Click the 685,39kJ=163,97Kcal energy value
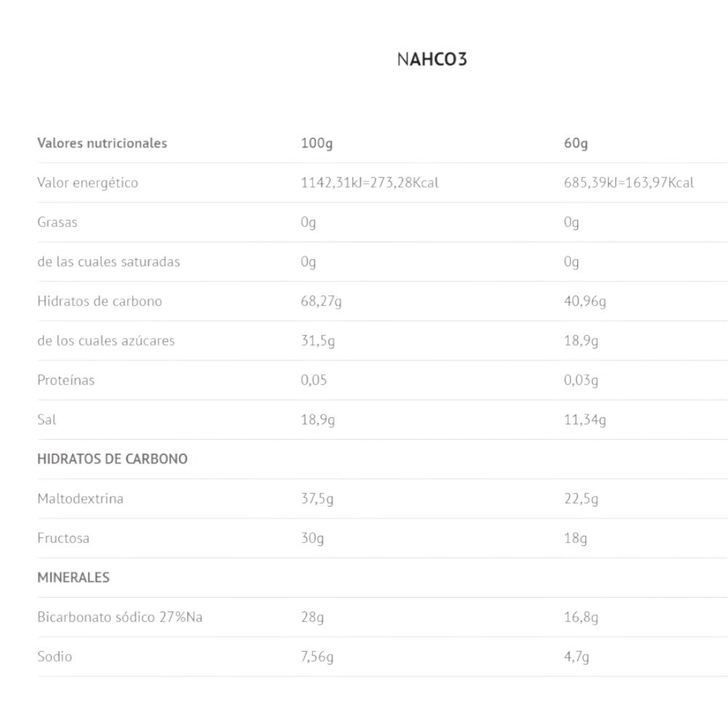 628,183
